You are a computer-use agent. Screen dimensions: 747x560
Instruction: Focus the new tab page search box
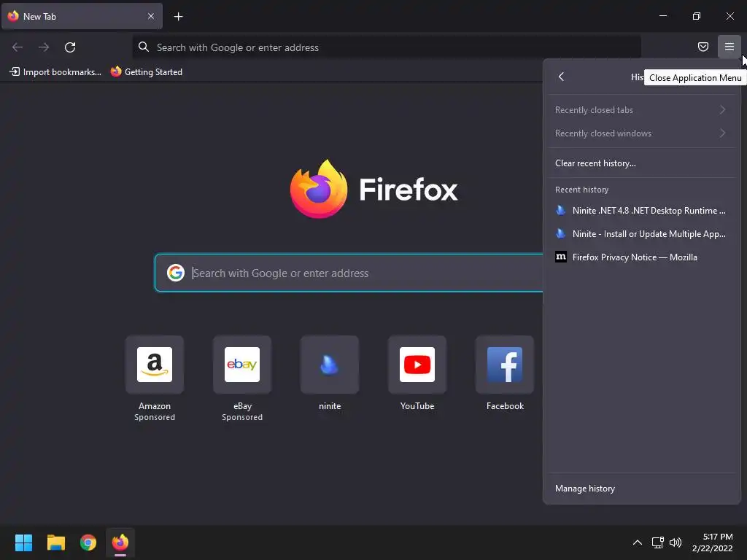pos(349,273)
